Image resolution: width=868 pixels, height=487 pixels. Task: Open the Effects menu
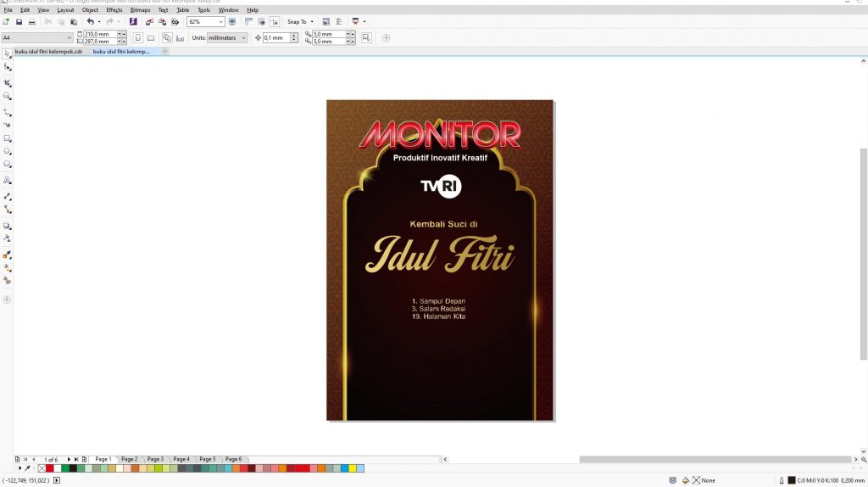point(114,10)
